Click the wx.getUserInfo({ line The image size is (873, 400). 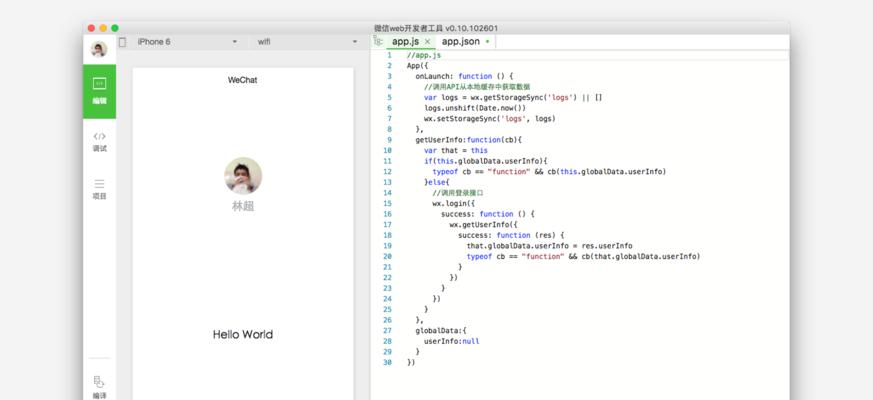tap(484, 225)
